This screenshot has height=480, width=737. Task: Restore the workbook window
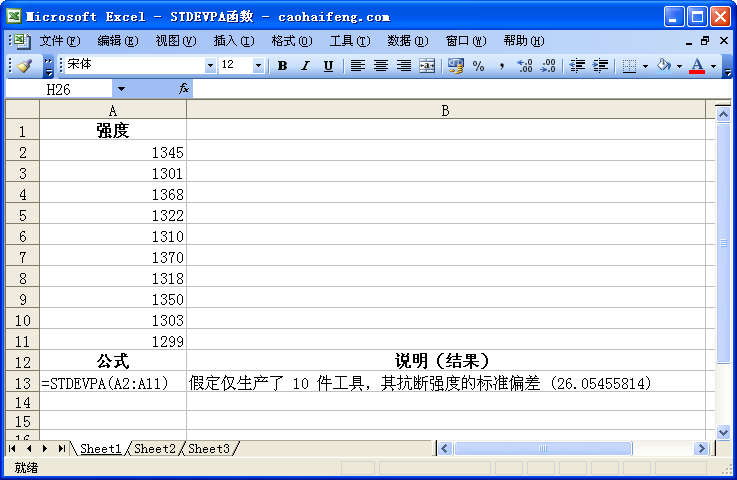point(705,41)
